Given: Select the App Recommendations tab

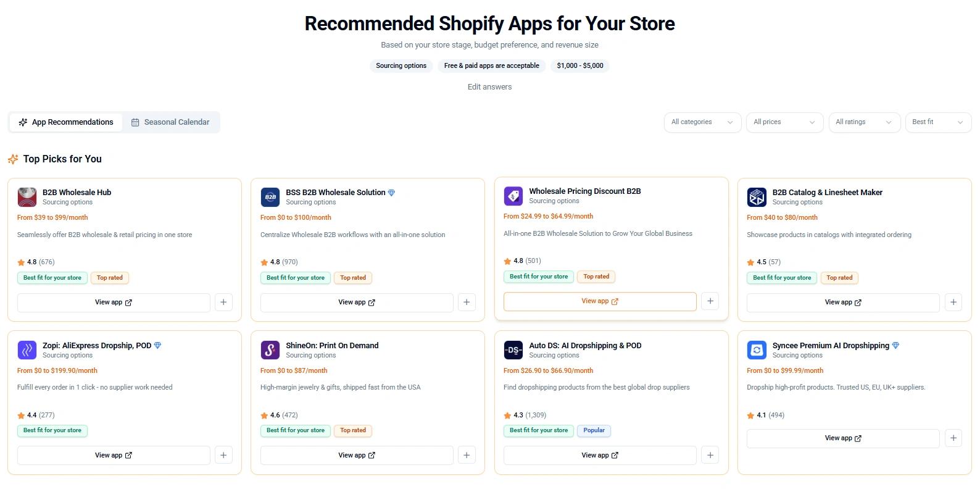Looking at the screenshot, I should pos(65,122).
